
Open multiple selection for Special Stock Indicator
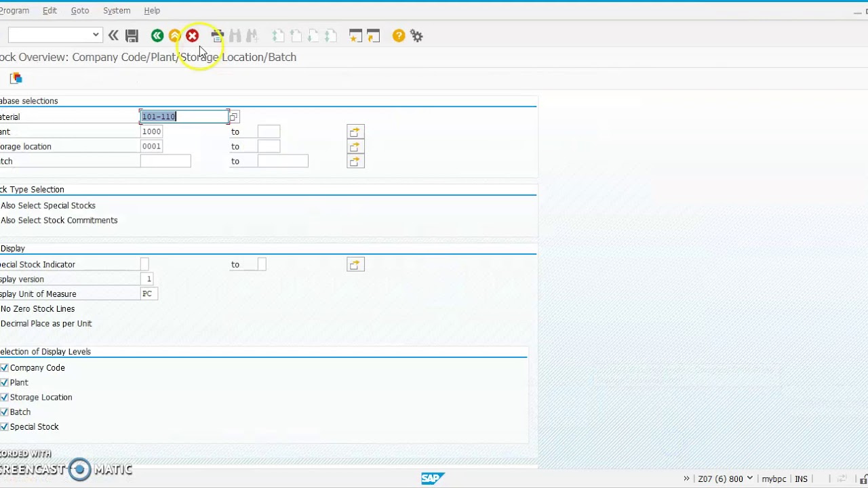point(355,264)
